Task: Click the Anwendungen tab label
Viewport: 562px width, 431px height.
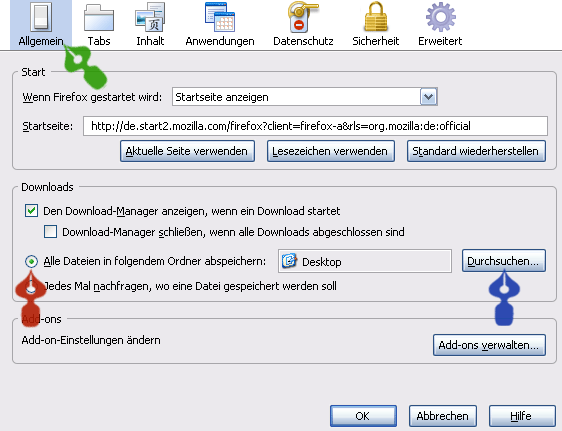Action: click(x=220, y=41)
